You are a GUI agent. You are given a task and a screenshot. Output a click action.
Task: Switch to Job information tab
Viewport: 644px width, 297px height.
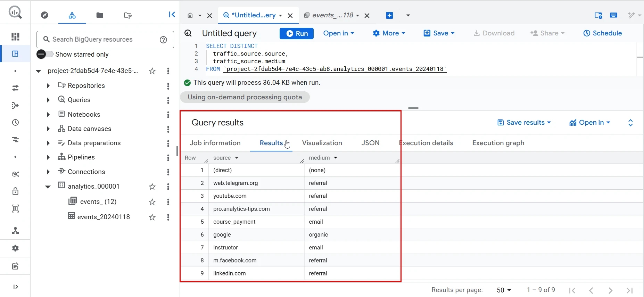click(215, 143)
